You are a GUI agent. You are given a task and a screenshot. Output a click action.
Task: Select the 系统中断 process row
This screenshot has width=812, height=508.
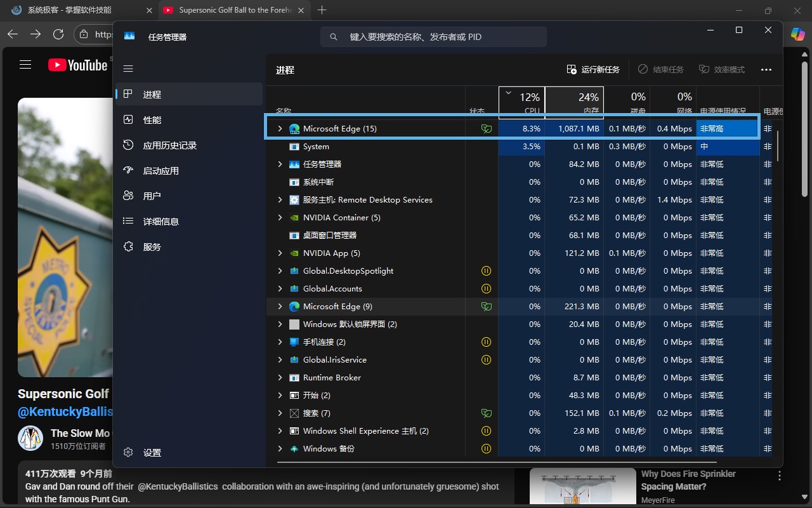[x=518, y=182]
